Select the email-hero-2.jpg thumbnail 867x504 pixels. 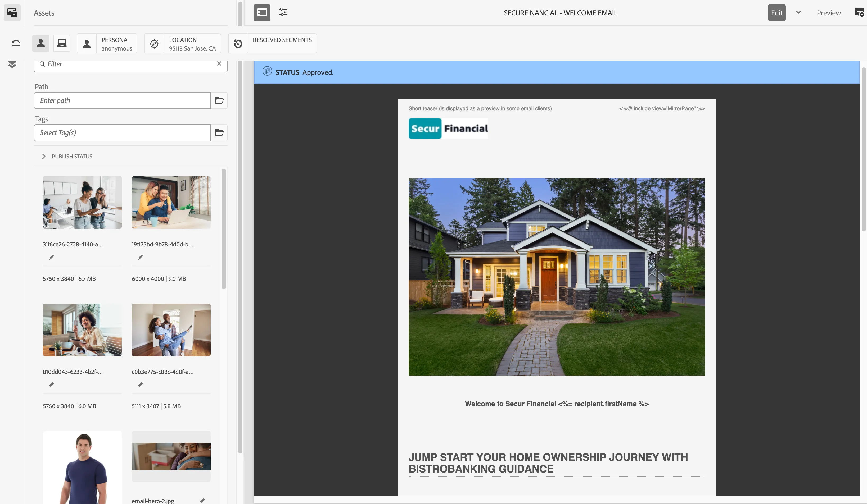tap(171, 456)
